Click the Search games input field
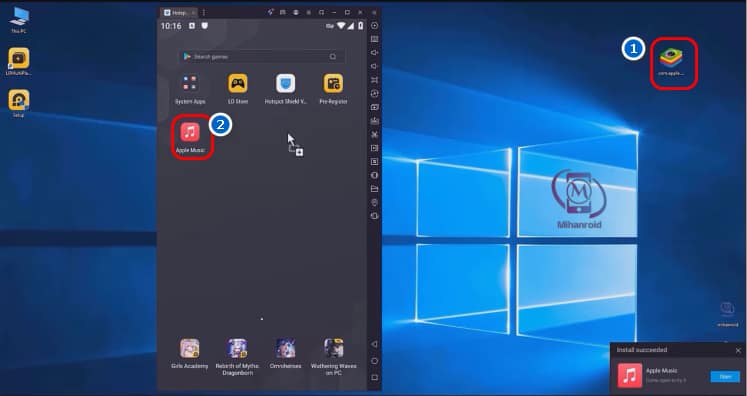747x396 pixels. [x=261, y=57]
